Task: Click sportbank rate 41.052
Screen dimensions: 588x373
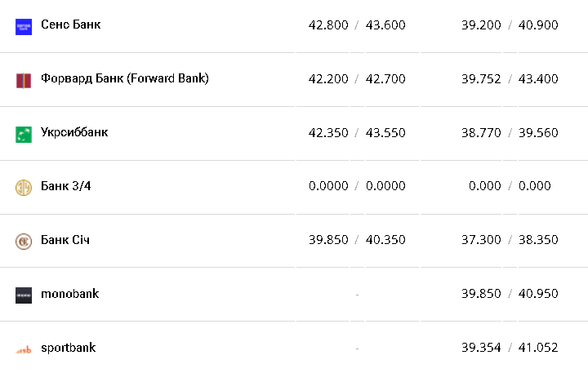Action: pyautogui.click(x=538, y=348)
